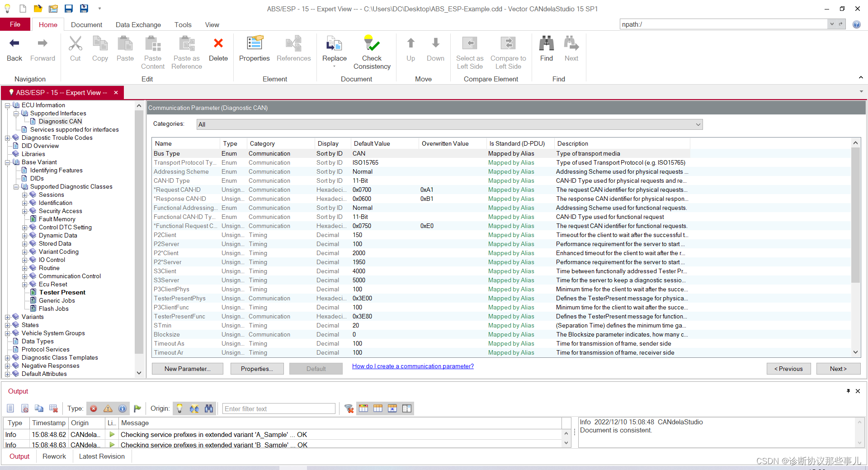Select the Diagnostic CAN tree item

60,122
